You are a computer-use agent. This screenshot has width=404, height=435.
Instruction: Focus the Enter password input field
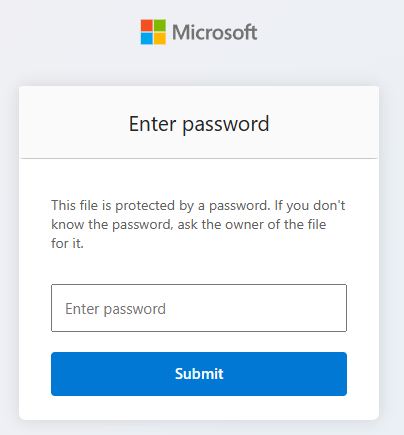click(x=199, y=308)
